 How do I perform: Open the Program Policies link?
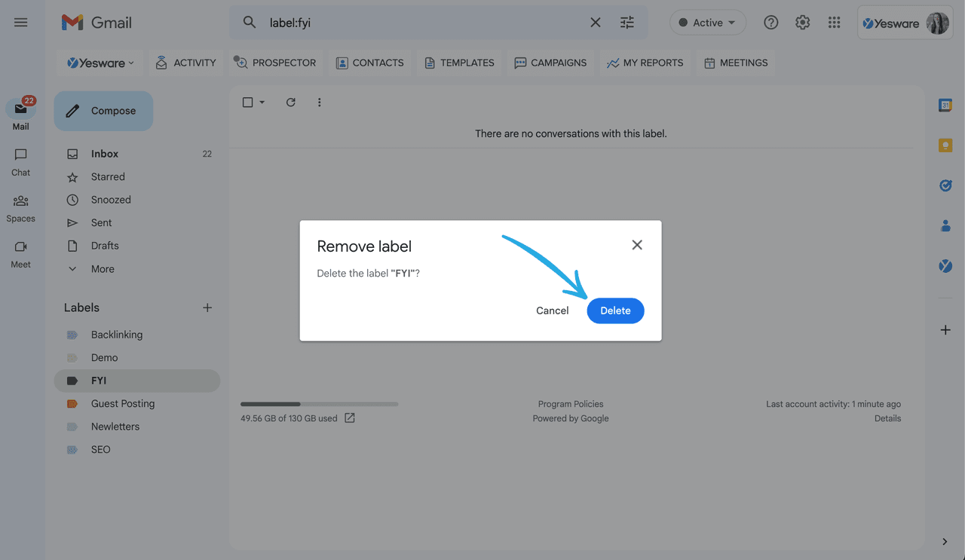(x=571, y=403)
